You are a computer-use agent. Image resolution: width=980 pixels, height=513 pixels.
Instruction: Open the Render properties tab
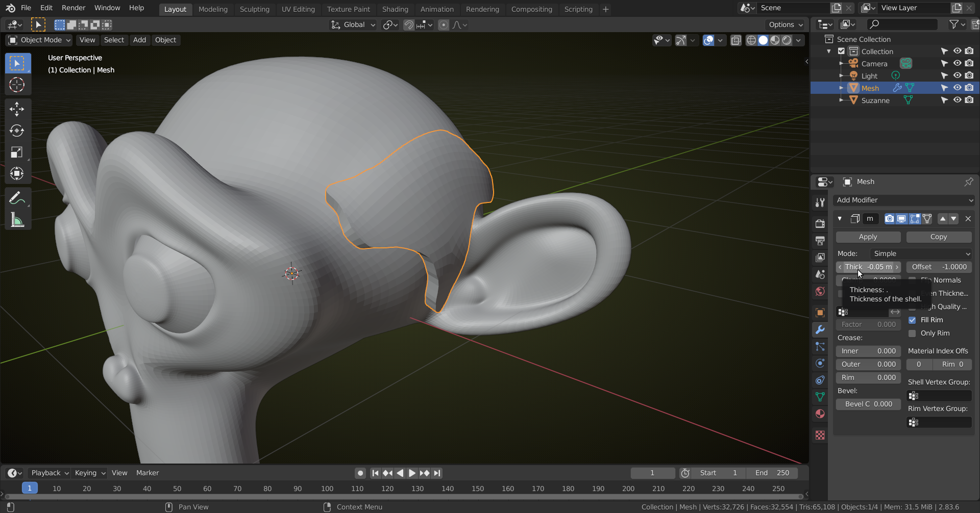point(820,223)
